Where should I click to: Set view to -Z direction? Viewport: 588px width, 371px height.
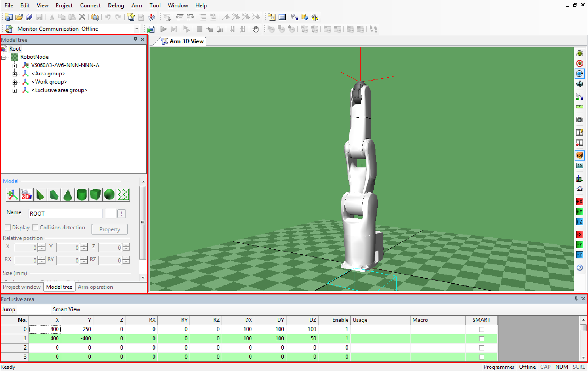click(x=580, y=255)
